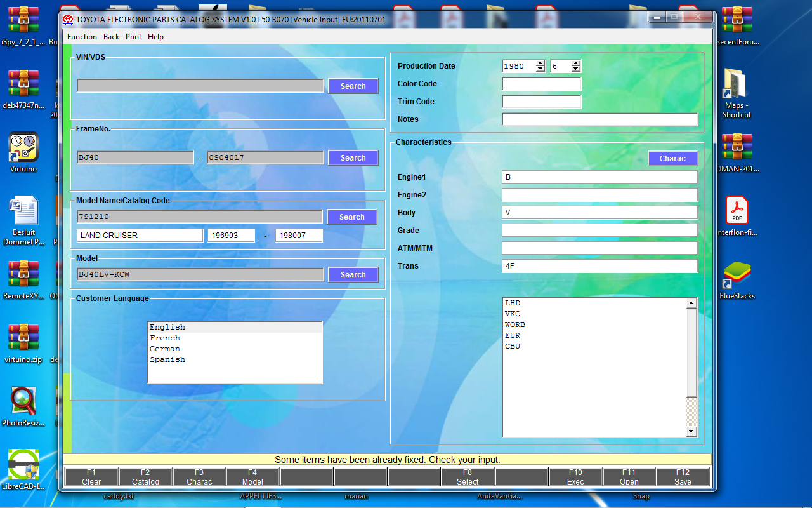Click the F11 Open button
This screenshot has height=508, width=812.
629,477
